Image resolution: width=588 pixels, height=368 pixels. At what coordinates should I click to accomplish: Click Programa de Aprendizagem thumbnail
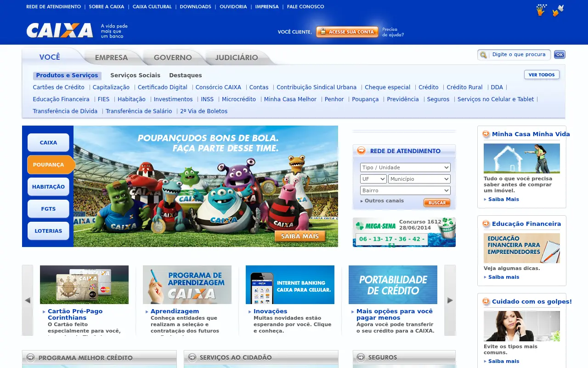tap(187, 285)
